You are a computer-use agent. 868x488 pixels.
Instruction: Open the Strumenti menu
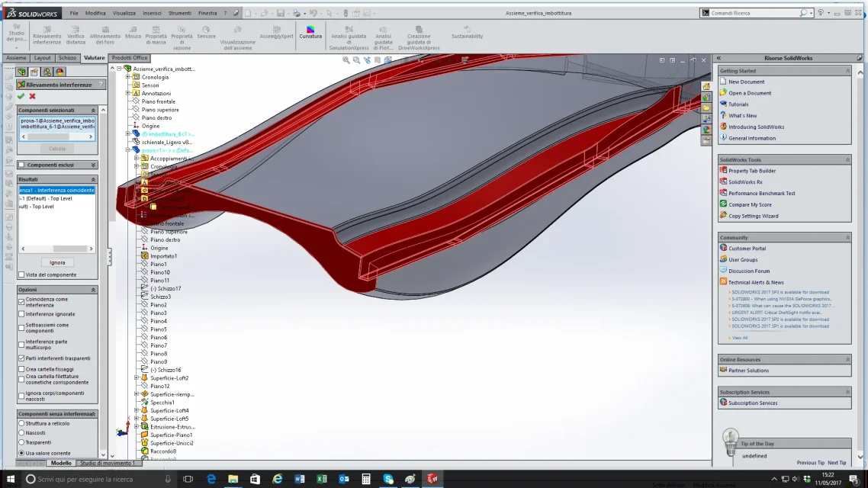click(x=179, y=13)
